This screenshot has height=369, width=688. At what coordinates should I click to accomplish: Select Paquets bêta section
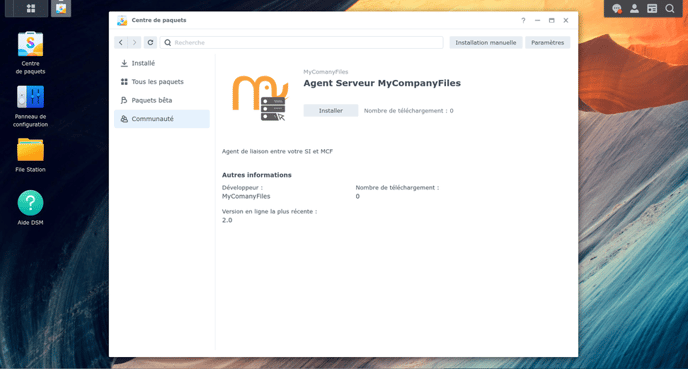click(162, 100)
